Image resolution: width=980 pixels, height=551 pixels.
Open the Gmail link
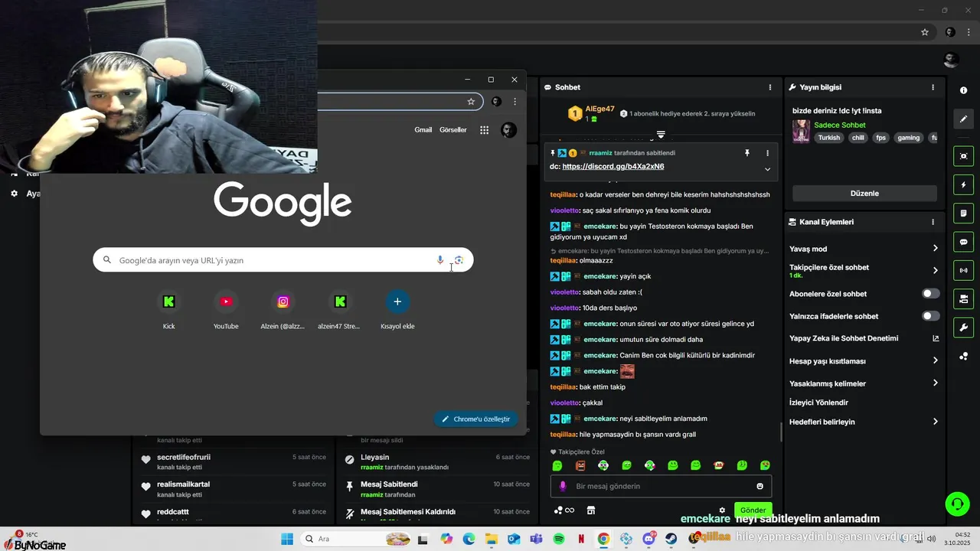(x=423, y=130)
